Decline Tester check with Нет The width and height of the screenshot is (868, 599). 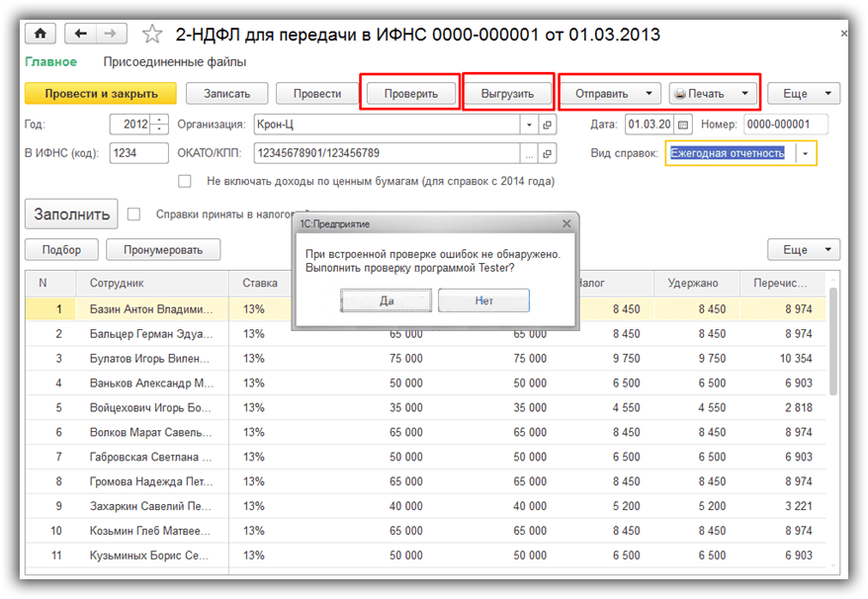[483, 300]
